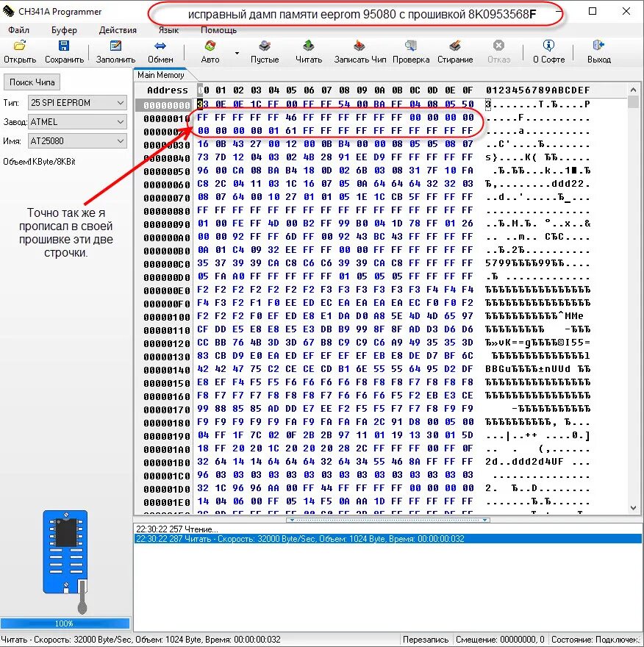Select log line '22:30:22 257 Чтение...'
The height and width of the screenshot is (647, 644).
387,529
